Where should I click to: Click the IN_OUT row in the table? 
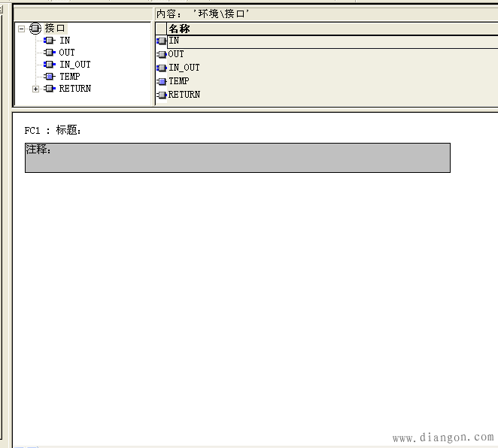tap(184, 68)
